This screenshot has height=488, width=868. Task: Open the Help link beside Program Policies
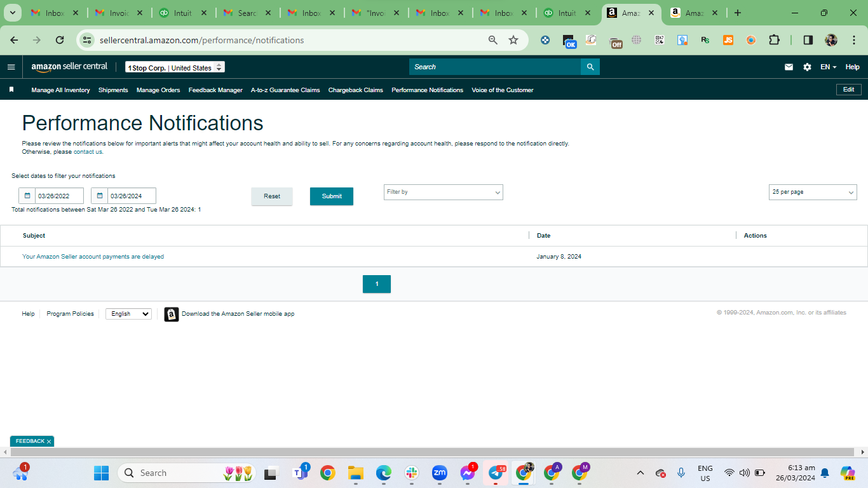click(28, 314)
